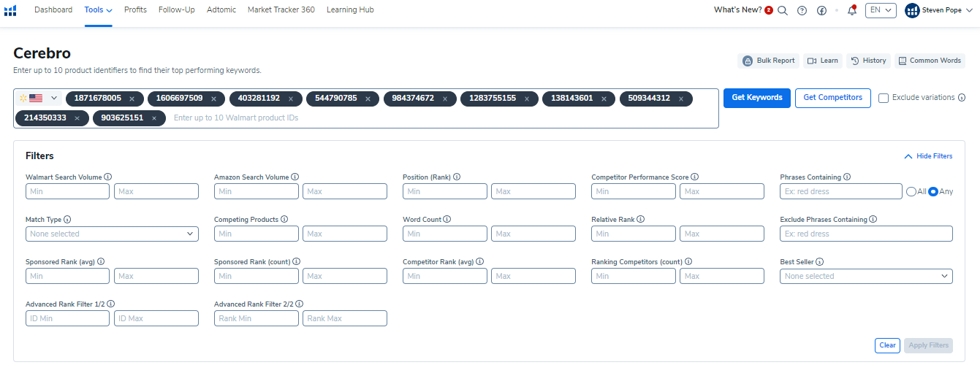Remove product ID 138143601 tag
Viewport: 980px width, 365px height.
(x=604, y=99)
